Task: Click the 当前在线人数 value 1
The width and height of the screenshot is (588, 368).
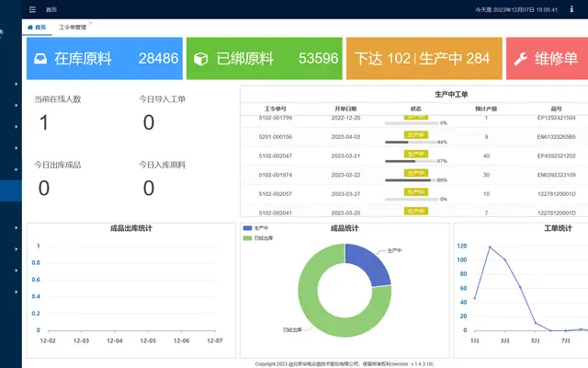Action: [x=44, y=122]
